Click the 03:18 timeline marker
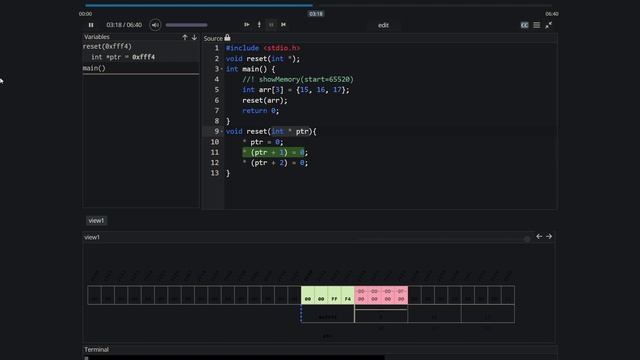The height and width of the screenshot is (360, 640). pos(316,13)
